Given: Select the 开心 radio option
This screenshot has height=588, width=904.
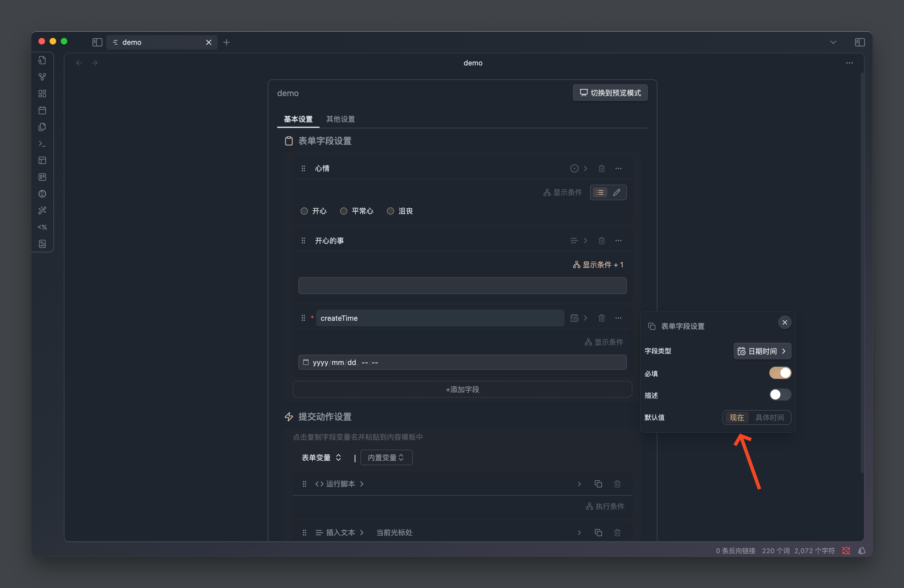Looking at the screenshot, I should [x=304, y=211].
